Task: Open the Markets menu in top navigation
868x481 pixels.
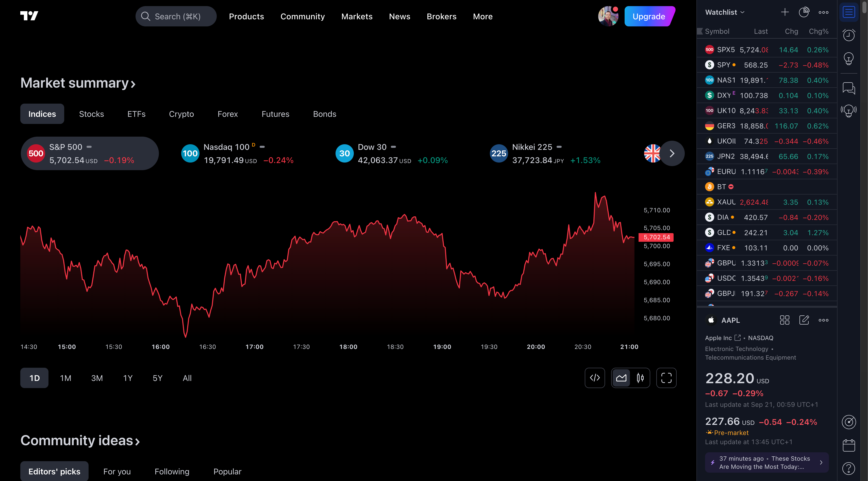Action: click(x=357, y=16)
